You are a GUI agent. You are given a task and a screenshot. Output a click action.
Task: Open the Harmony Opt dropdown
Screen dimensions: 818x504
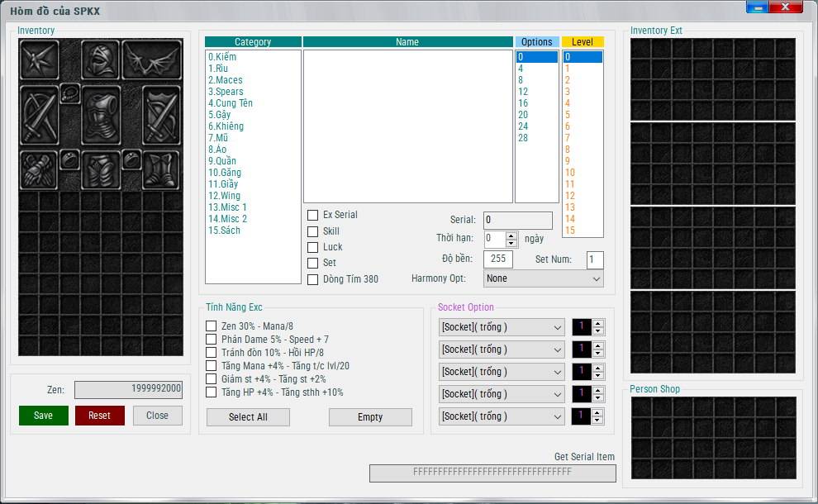point(543,279)
